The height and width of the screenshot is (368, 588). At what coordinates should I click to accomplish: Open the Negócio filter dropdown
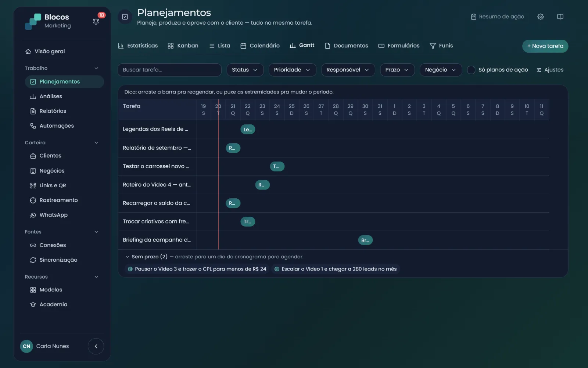click(x=441, y=70)
